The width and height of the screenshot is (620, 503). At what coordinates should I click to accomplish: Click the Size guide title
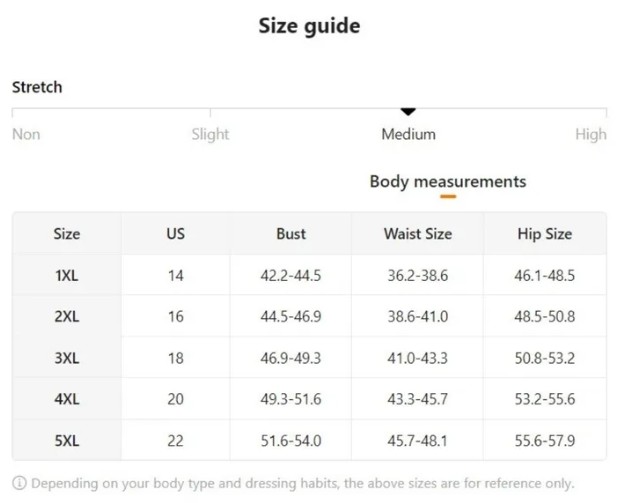point(310,26)
